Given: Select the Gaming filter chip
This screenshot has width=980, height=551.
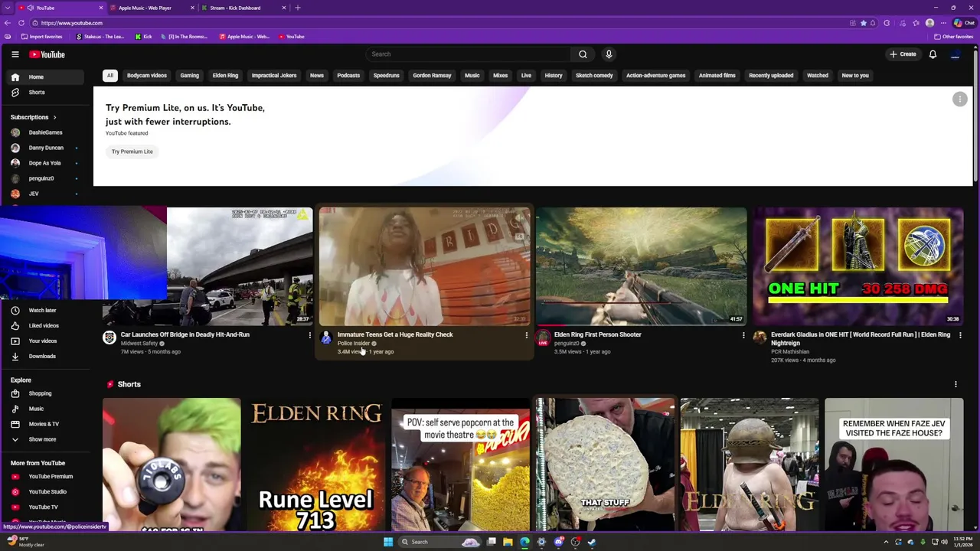Looking at the screenshot, I should 189,76.
